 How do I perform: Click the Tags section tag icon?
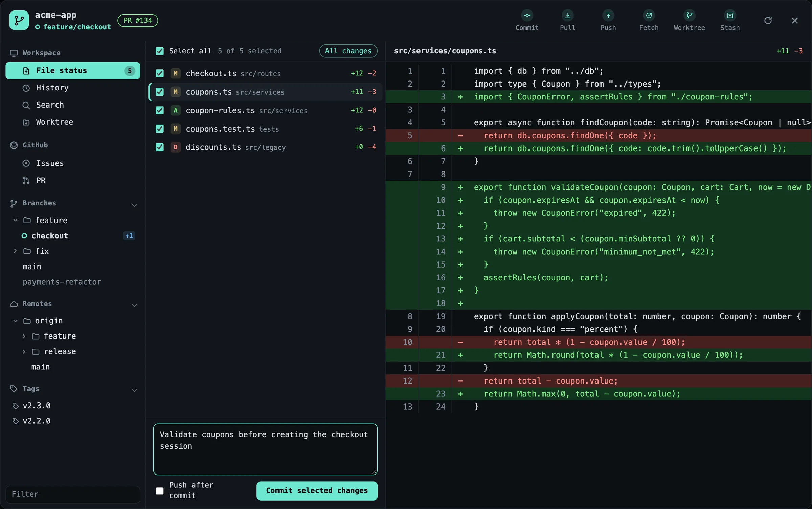point(14,389)
